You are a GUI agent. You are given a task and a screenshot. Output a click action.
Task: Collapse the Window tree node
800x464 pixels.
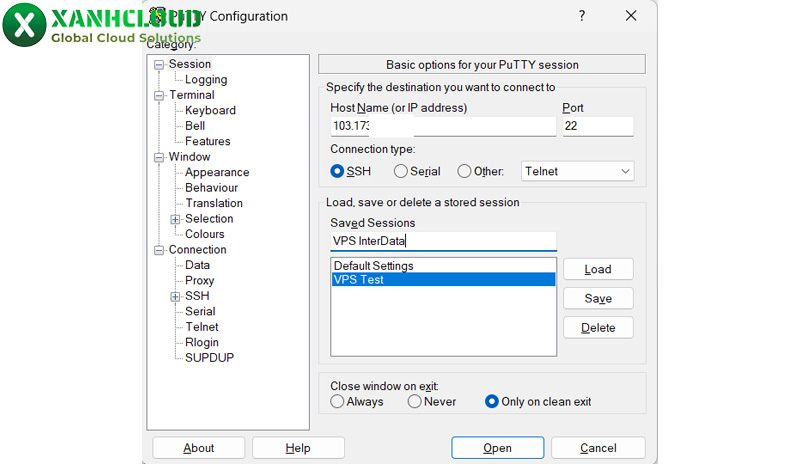pyautogui.click(x=159, y=157)
